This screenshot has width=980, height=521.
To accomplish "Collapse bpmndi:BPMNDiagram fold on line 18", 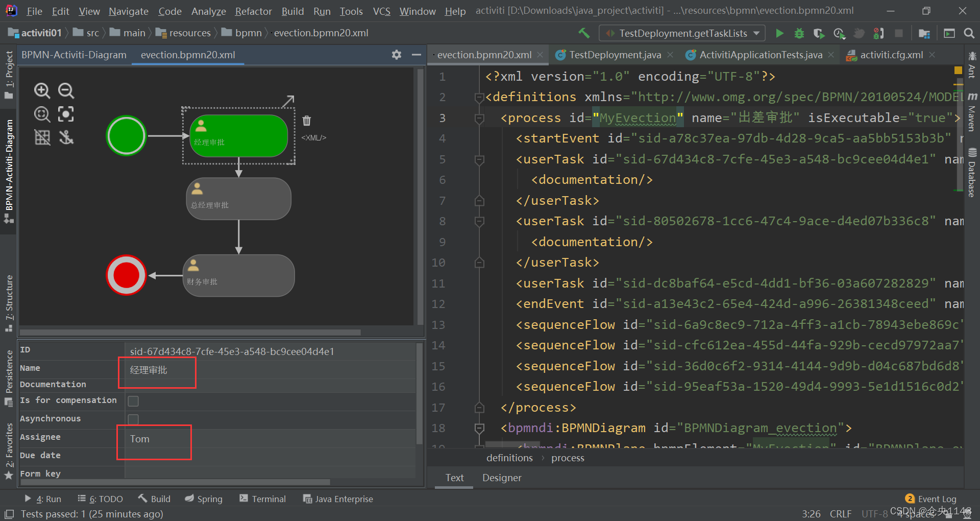I will pos(479,428).
